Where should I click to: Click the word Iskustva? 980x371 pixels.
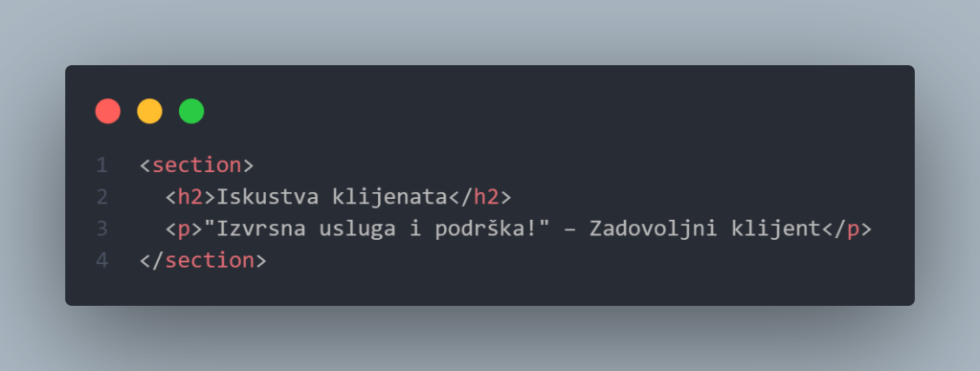[x=268, y=197]
